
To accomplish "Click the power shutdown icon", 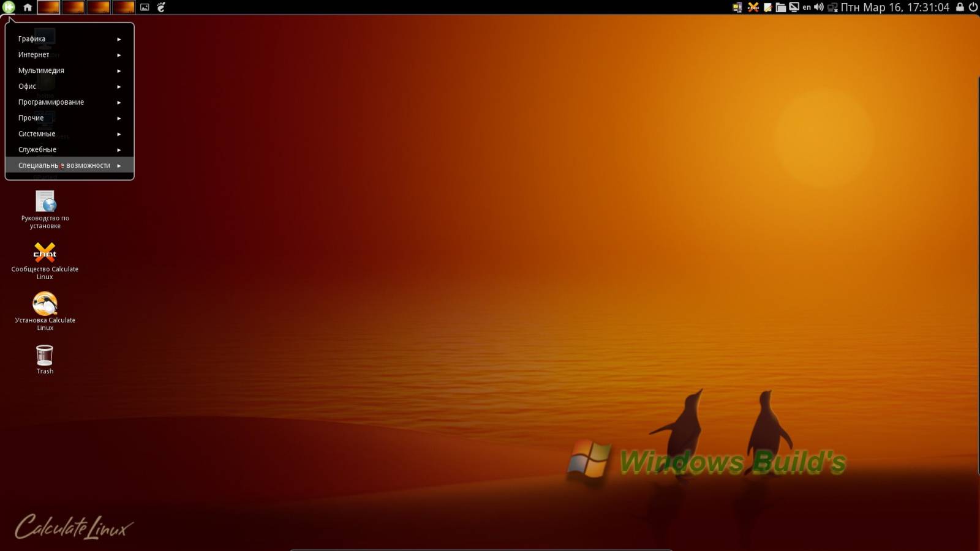I will tap(973, 7).
